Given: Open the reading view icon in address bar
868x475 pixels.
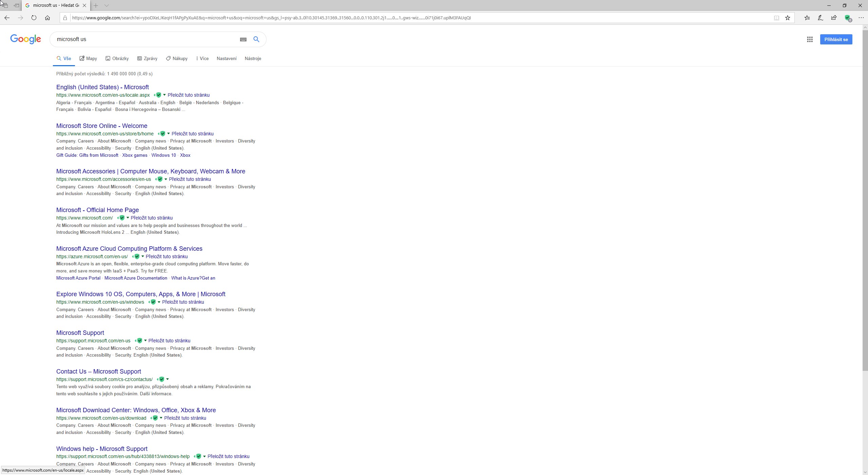Looking at the screenshot, I should [x=776, y=18].
